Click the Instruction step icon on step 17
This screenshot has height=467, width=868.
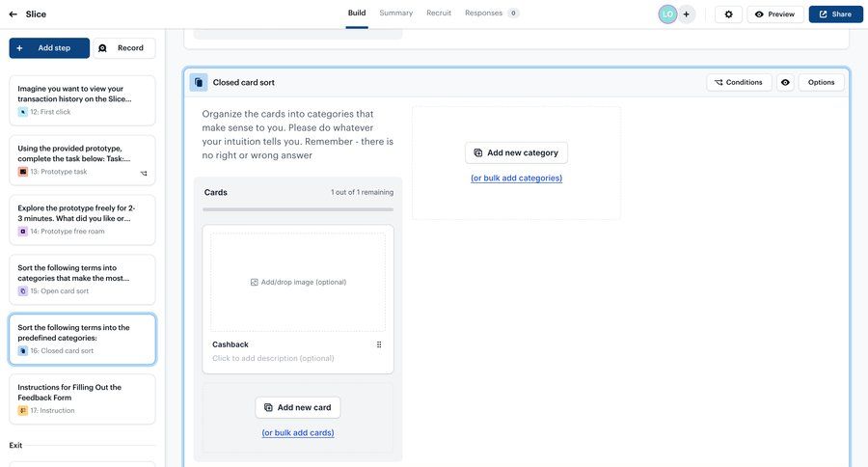[23, 411]
